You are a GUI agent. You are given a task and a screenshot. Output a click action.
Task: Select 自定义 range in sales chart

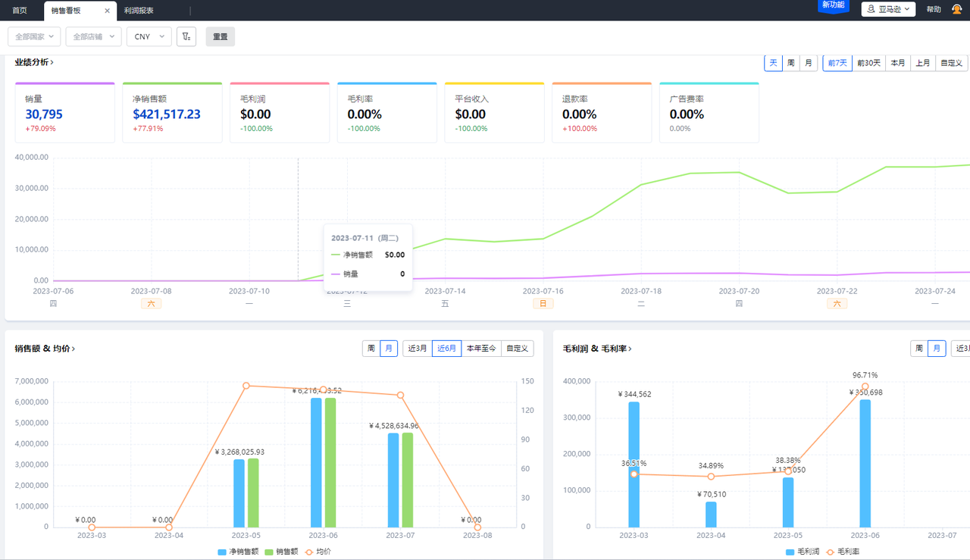point(518,349)
